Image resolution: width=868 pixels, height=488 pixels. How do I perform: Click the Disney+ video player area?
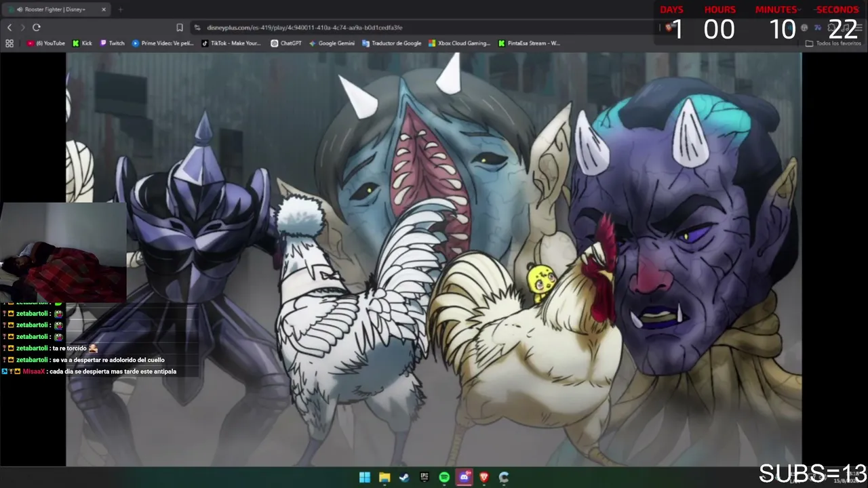click(x=434, y=260)
